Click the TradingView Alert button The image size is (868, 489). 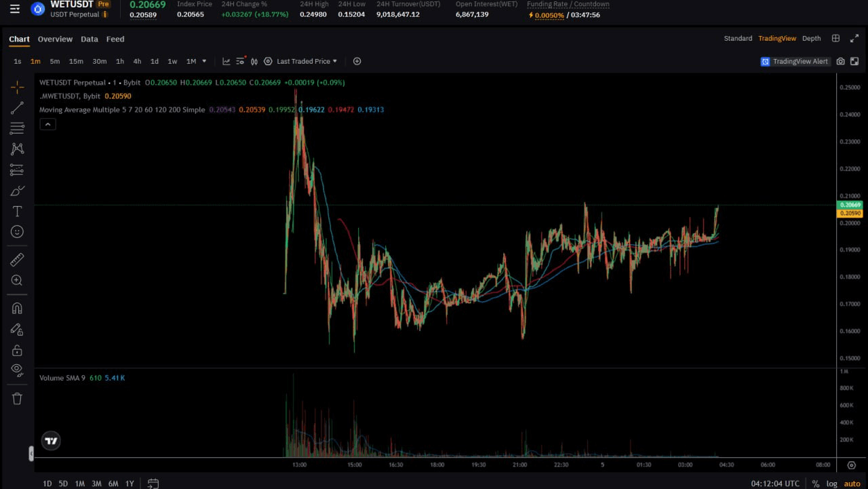794,61
